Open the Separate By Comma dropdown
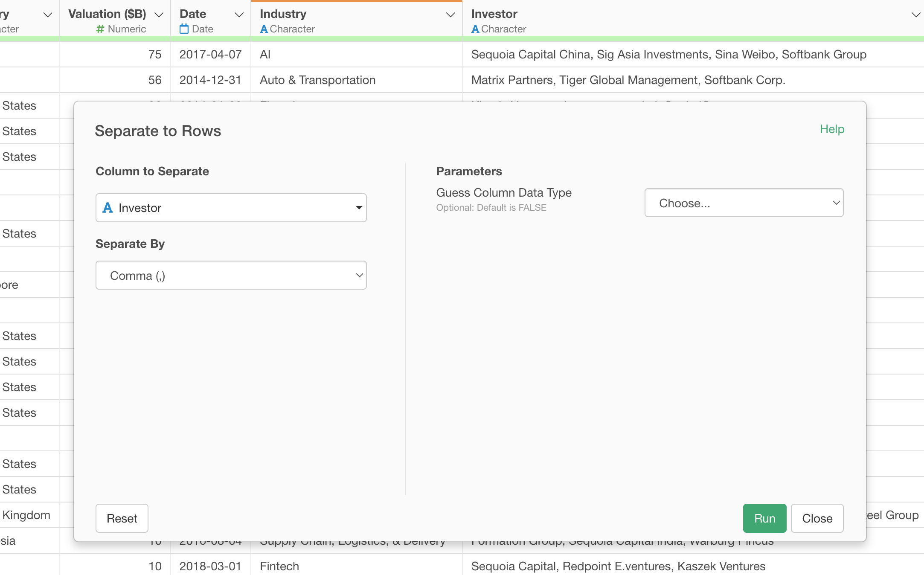Screen dimensions: 924x575 [x=231, y=276]
